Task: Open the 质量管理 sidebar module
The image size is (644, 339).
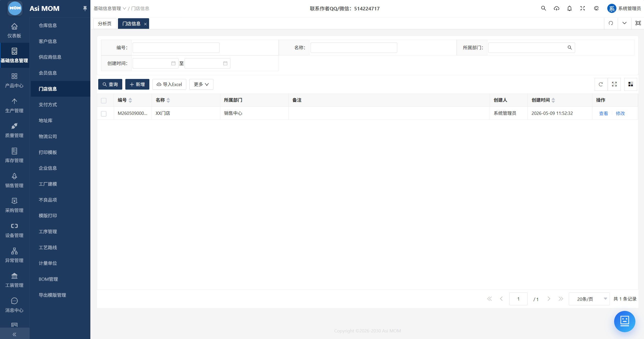Action: (14, 130)
